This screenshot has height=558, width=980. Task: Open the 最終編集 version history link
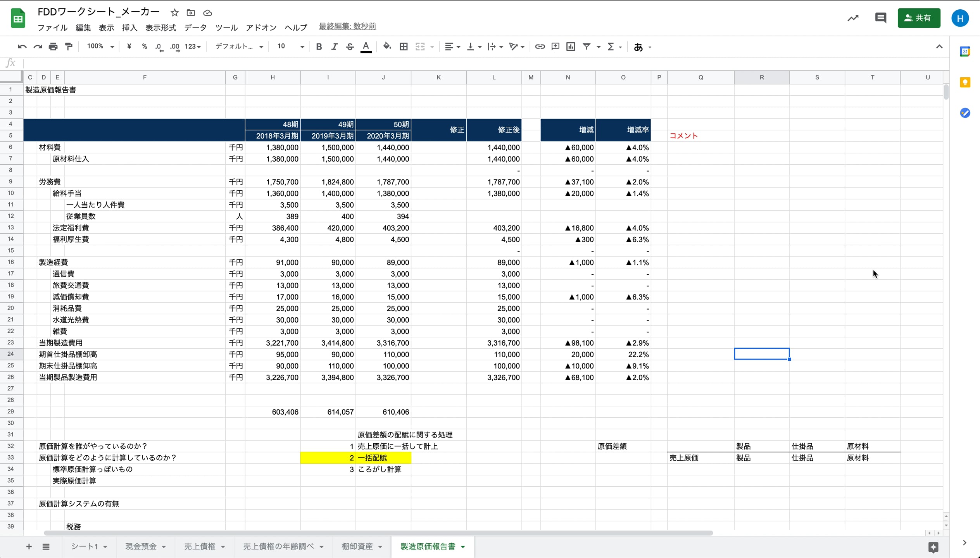[347, 26]
